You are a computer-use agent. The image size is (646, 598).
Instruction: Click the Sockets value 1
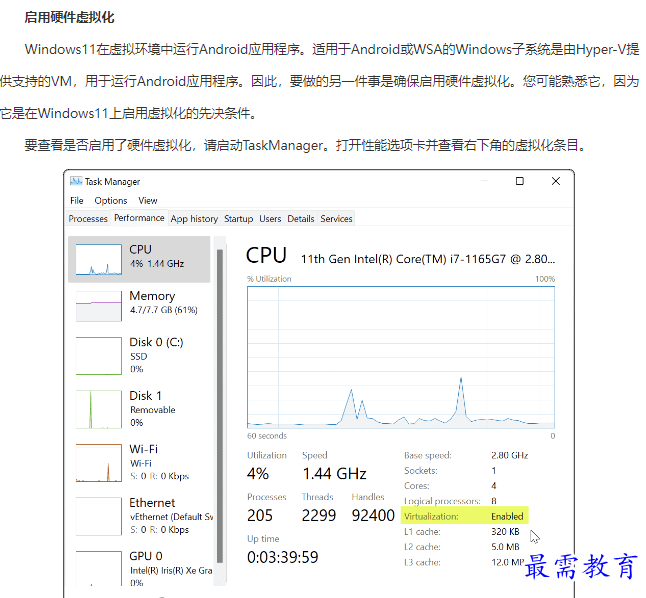click(x=494, y=471)
